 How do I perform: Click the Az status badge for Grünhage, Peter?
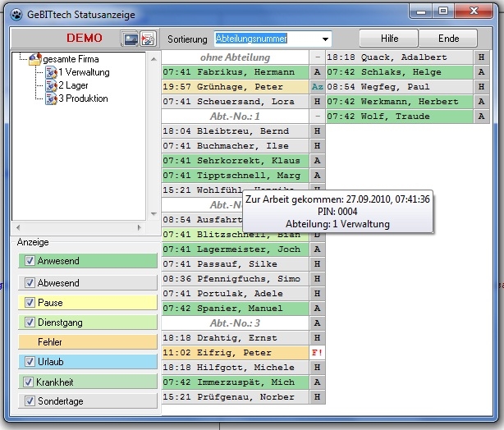pyautogui.click(x=318, y=87)
